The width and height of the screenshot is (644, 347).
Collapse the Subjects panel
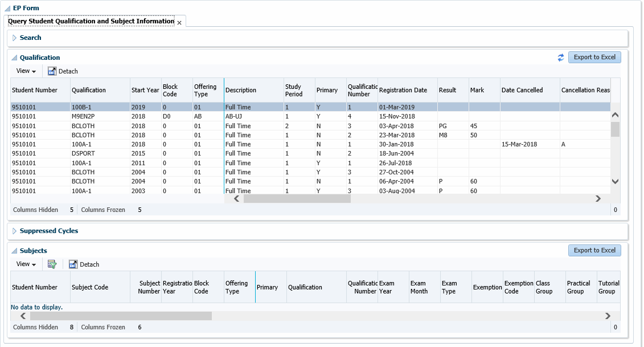pos(15,251)
